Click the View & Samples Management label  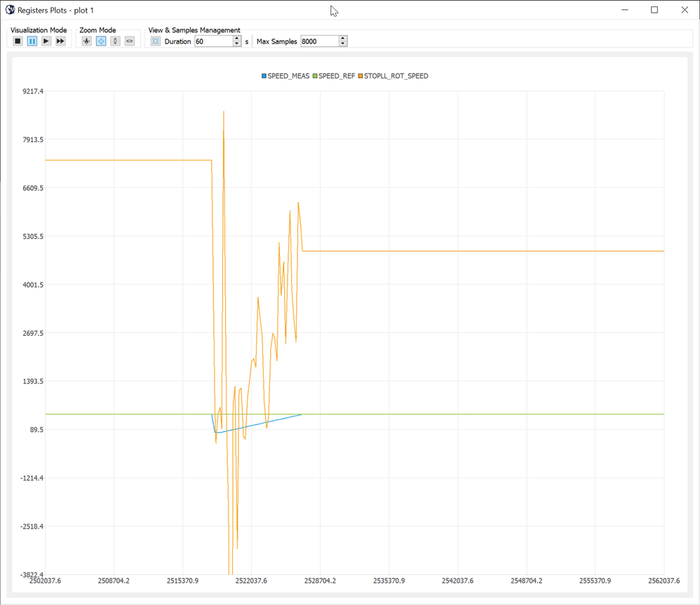click(194, 30)
